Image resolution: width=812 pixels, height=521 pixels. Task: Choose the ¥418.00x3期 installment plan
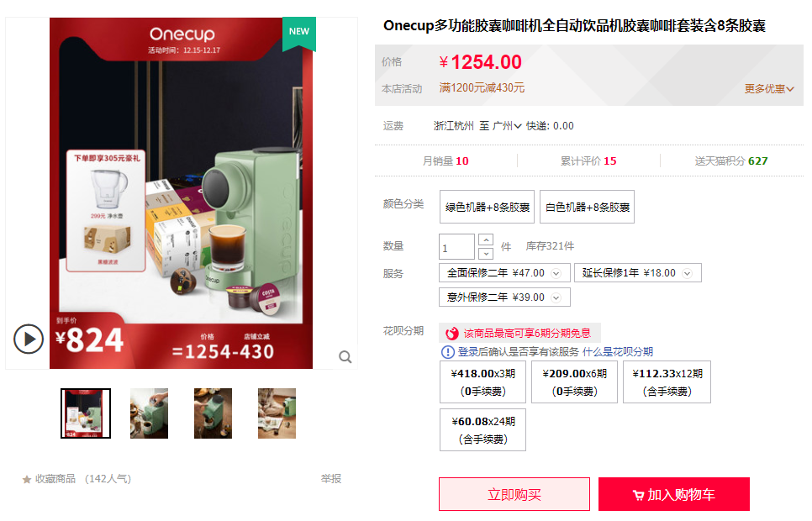482,382
